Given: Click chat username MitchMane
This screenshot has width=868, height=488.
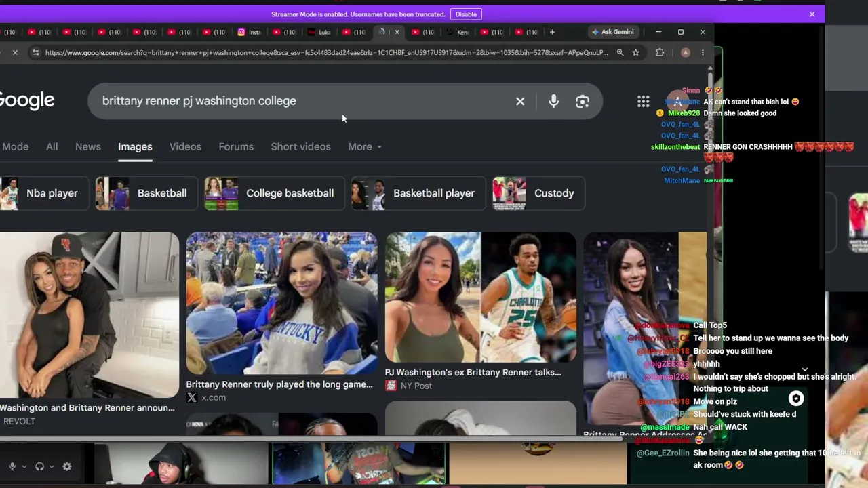Looking at the screenshot, I should coord(682,180).
